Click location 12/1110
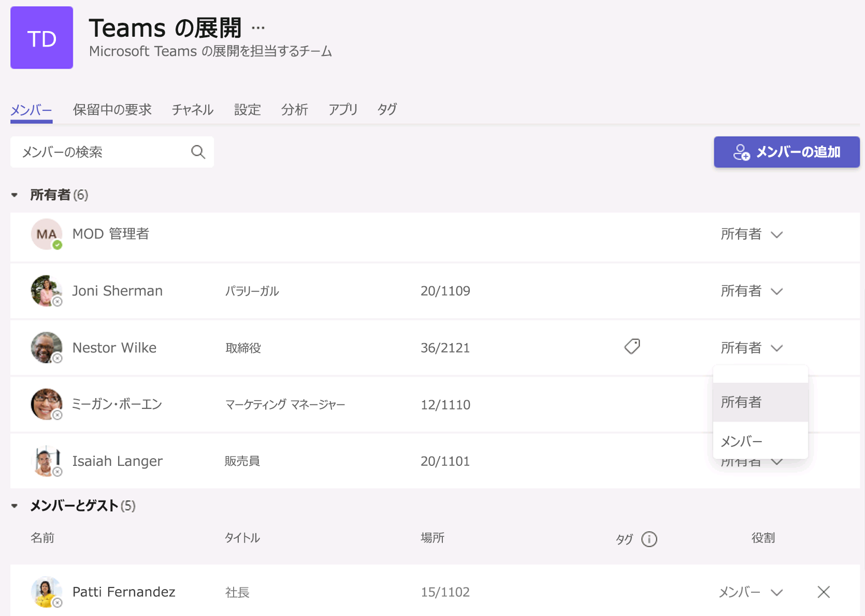 point(445,405)
